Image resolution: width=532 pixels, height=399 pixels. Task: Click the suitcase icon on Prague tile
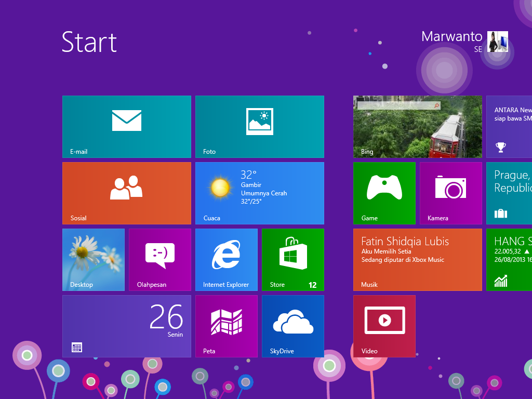click(x=500, y=214)
